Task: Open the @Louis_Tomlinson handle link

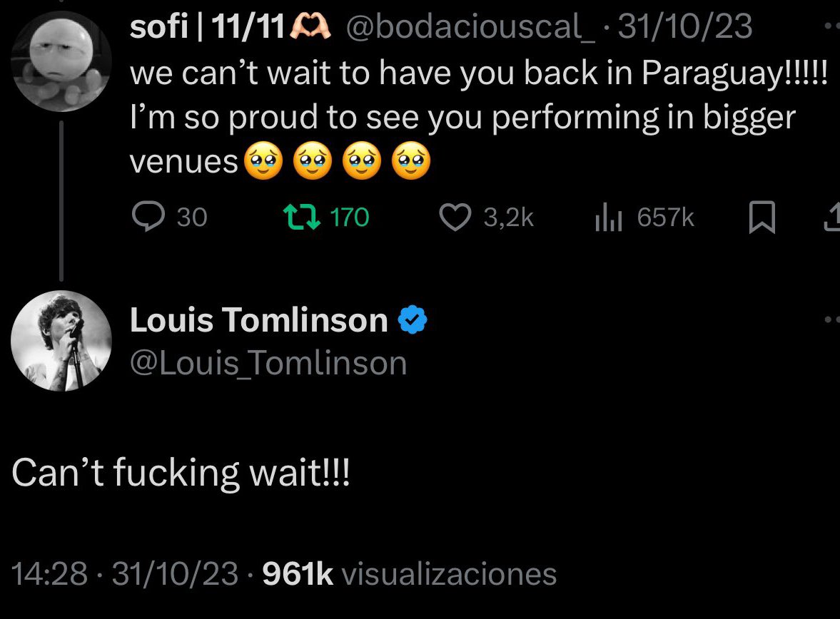Action: 268,364
